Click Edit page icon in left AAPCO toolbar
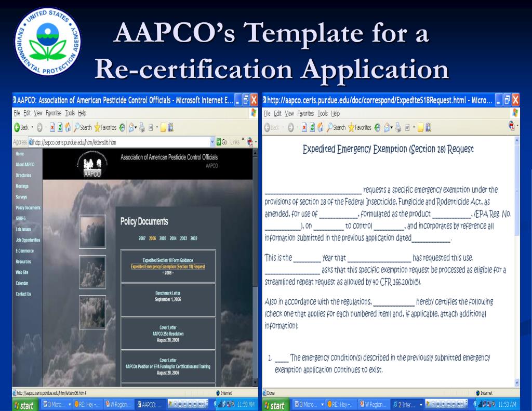 151,128
